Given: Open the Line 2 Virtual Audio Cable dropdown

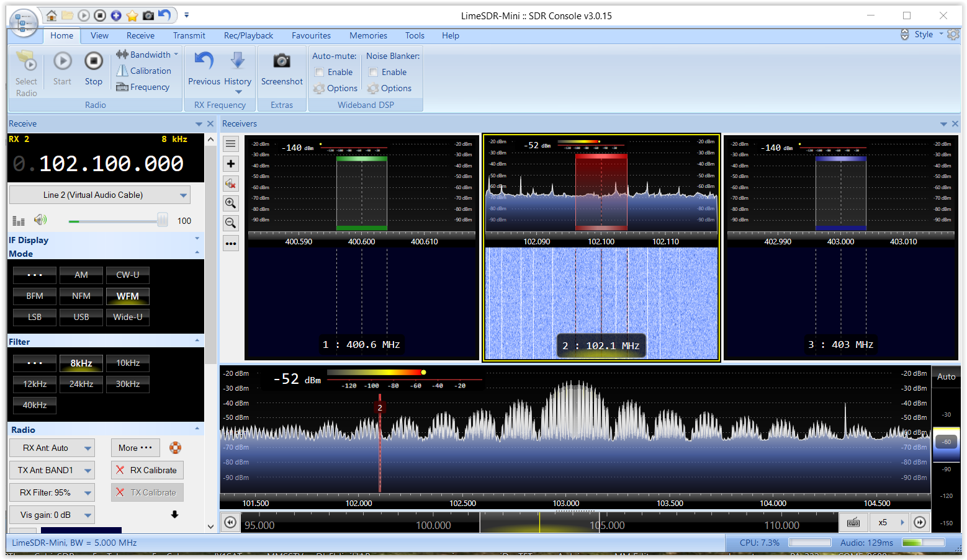Looking at the screenshot, I should click(x=100, y=195).
